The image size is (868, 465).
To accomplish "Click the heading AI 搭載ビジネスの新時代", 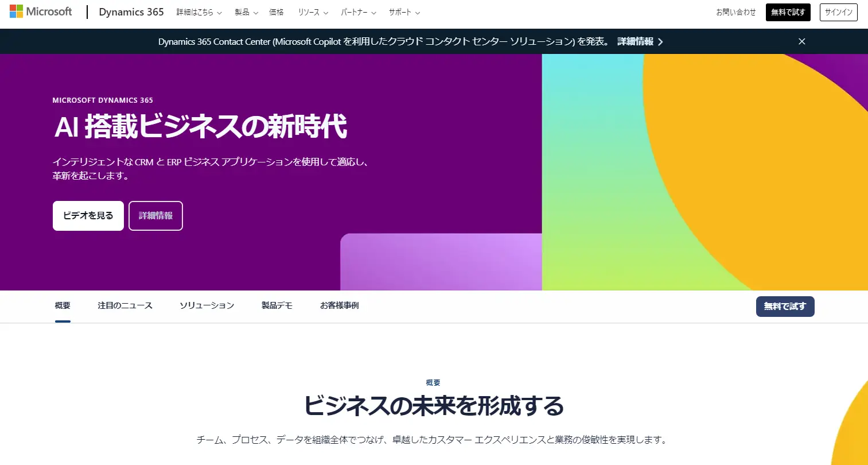I will 201,127.
